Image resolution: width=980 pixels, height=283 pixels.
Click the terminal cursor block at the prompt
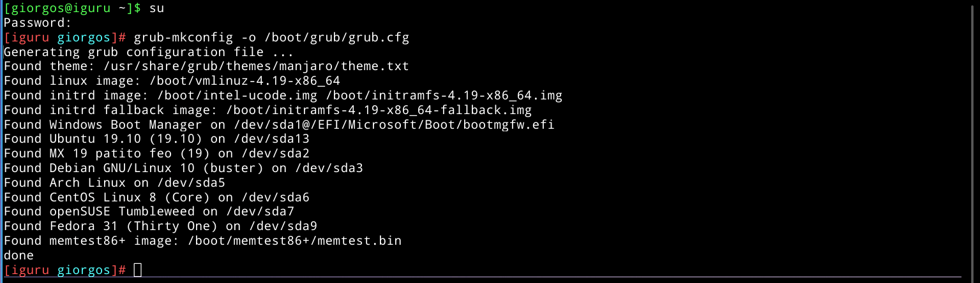pyautogui.click(x=138, y=270)
